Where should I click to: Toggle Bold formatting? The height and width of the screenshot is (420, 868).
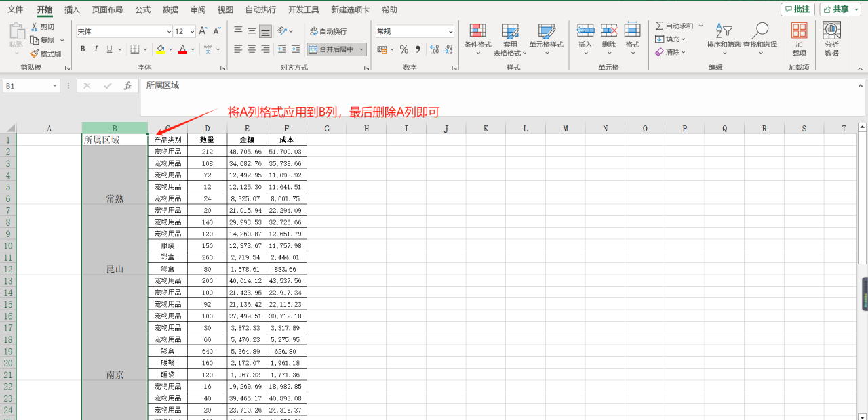83,49
